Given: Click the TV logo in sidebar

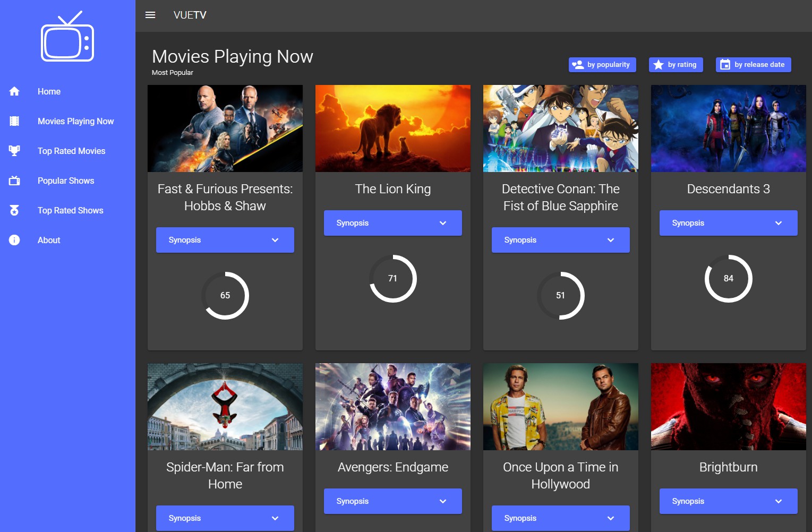Looking at the screenshot, I should (67, 37).
